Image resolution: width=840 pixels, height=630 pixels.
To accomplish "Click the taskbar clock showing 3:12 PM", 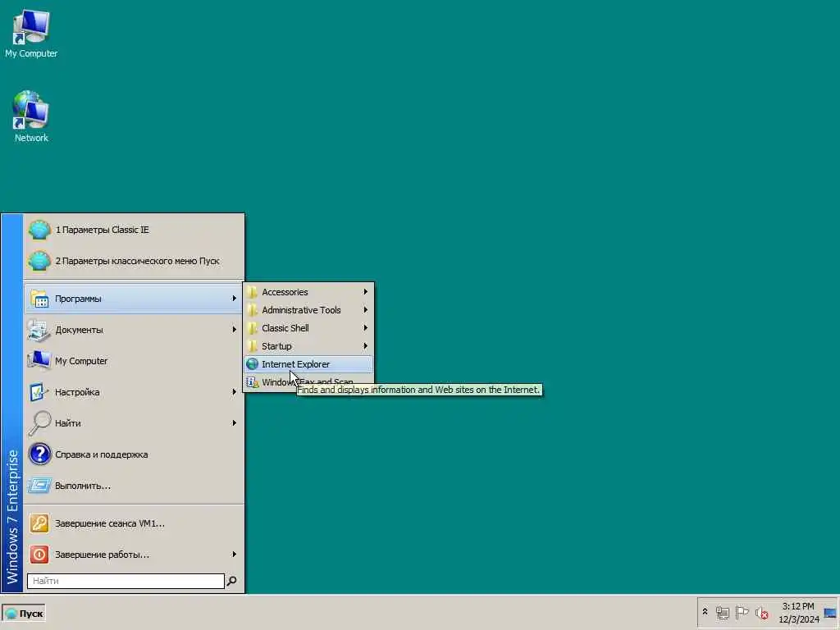I will (x=797, y=606).
